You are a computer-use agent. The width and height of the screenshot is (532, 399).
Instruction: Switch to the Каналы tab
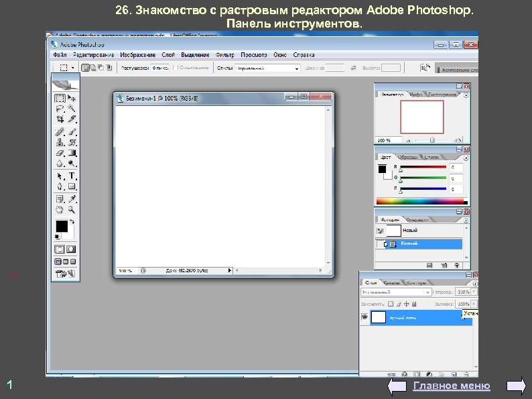[x=391, y=282]
